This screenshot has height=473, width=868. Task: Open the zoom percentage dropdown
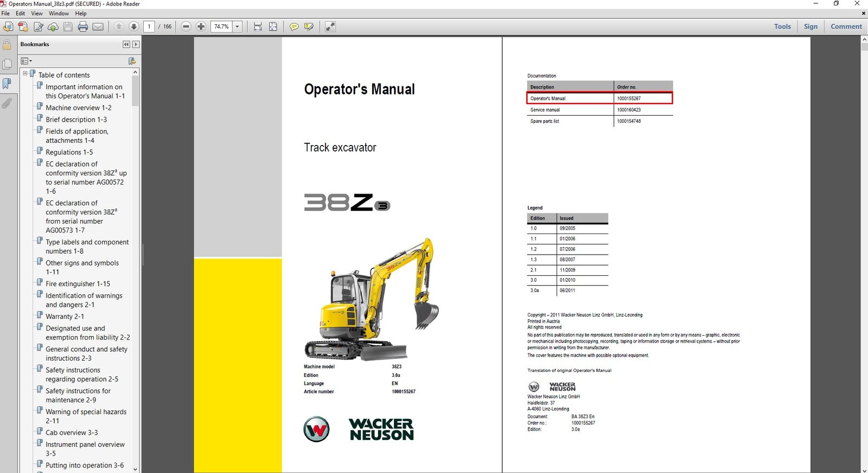click(x=237, y=27)
